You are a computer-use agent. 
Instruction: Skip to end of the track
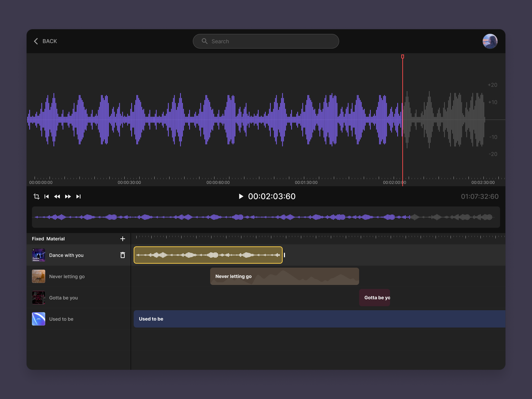click(x=78, y=197)
